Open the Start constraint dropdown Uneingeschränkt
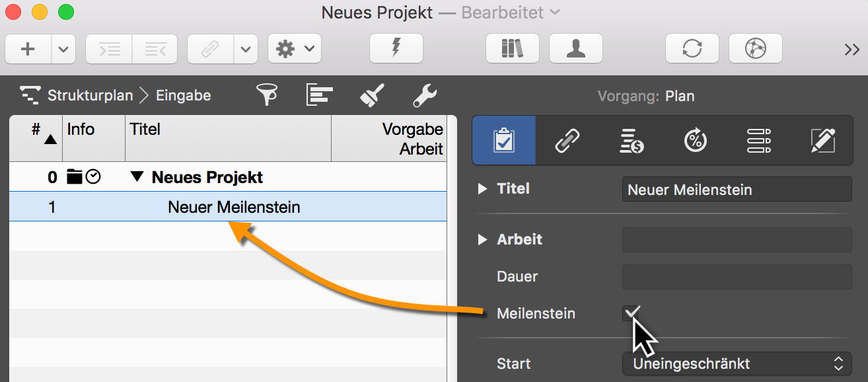This screenshot has height=382, width=868. tap(737, 363)
